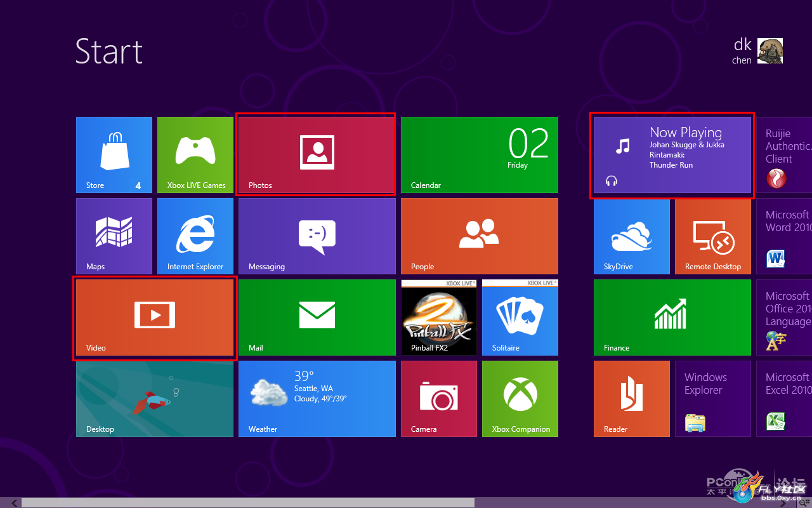Open the Now Playing music tile
The height and width of the screenshot is (508, 812).
click(672, 155)
